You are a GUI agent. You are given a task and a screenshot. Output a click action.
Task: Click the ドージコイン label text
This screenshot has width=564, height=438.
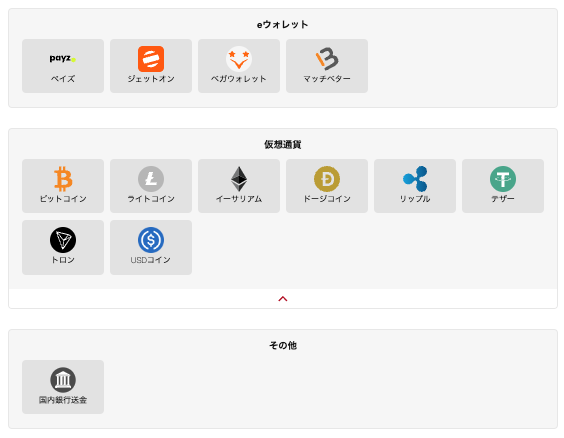327,199
